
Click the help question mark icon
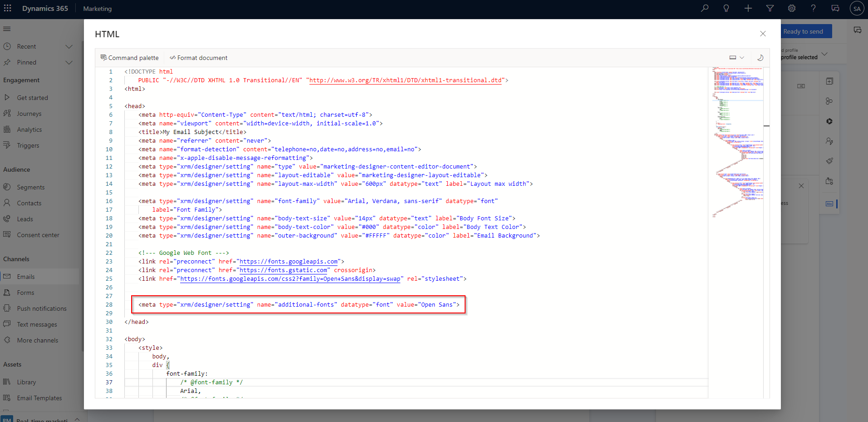[x=814, y=8]
